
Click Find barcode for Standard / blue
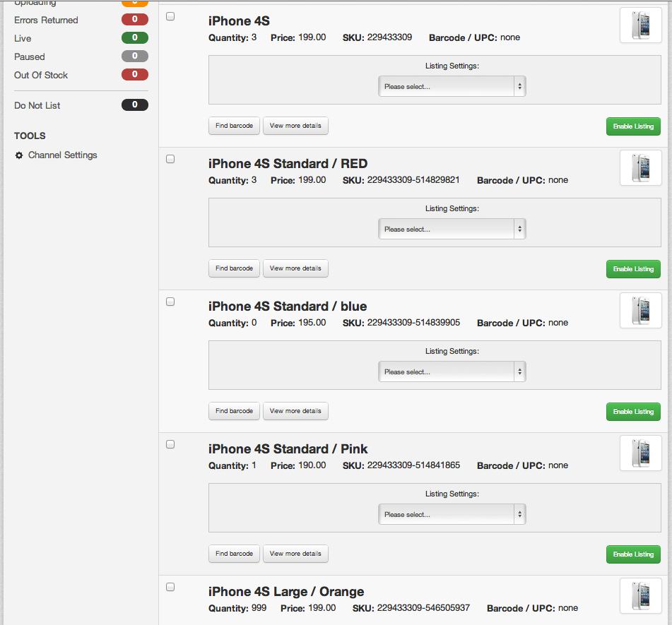[x=234, y=411]
